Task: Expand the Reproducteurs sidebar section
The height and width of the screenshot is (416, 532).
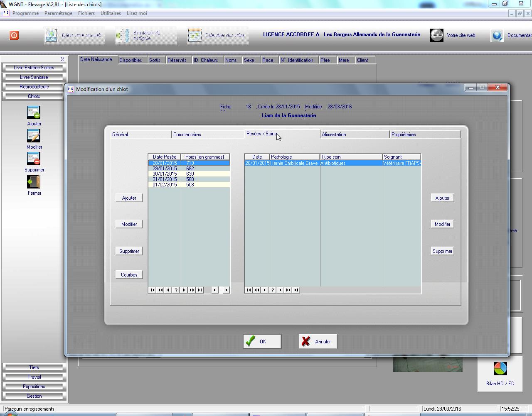Action: [x=34, y=87]
